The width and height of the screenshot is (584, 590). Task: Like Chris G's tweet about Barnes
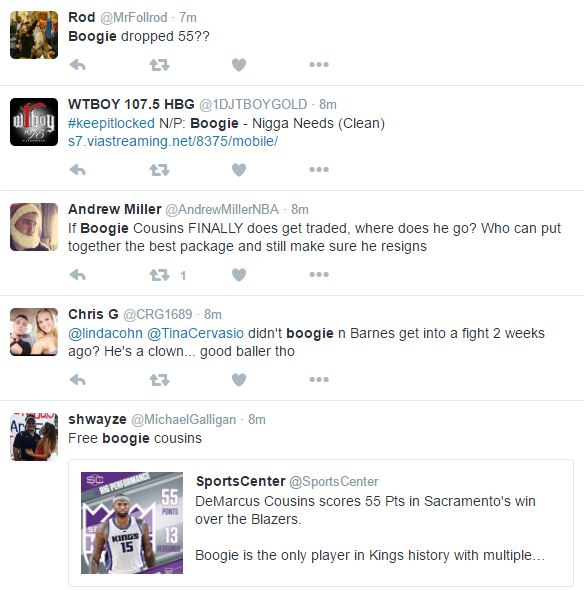click(239, 380)
